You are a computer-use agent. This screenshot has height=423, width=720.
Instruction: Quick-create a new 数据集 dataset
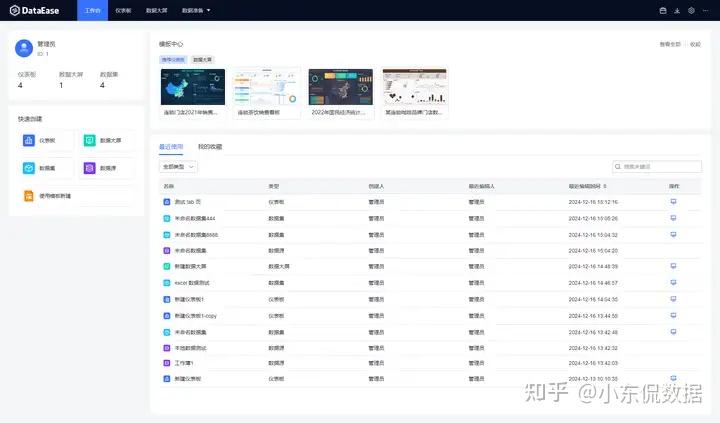47,168
